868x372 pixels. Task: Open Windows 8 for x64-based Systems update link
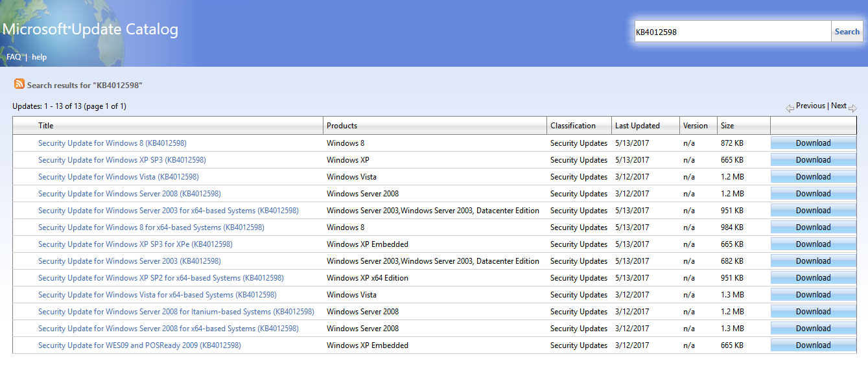point(151,227)
